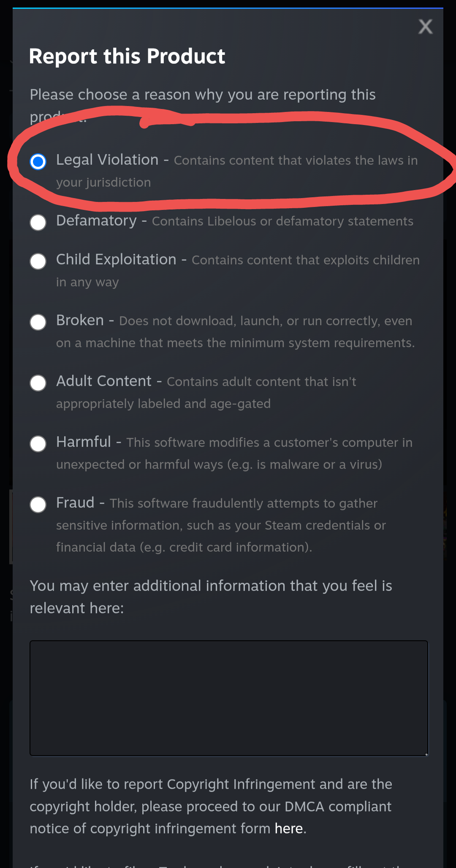Close the Report this Product dialog
456x868 pixels.
tap(425, 27)
